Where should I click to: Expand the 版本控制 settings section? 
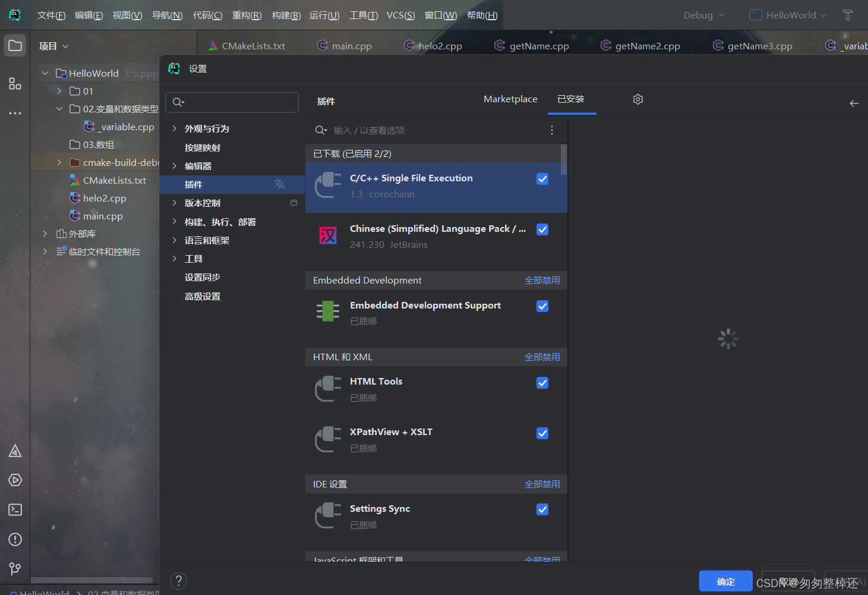tap(174, 203)
